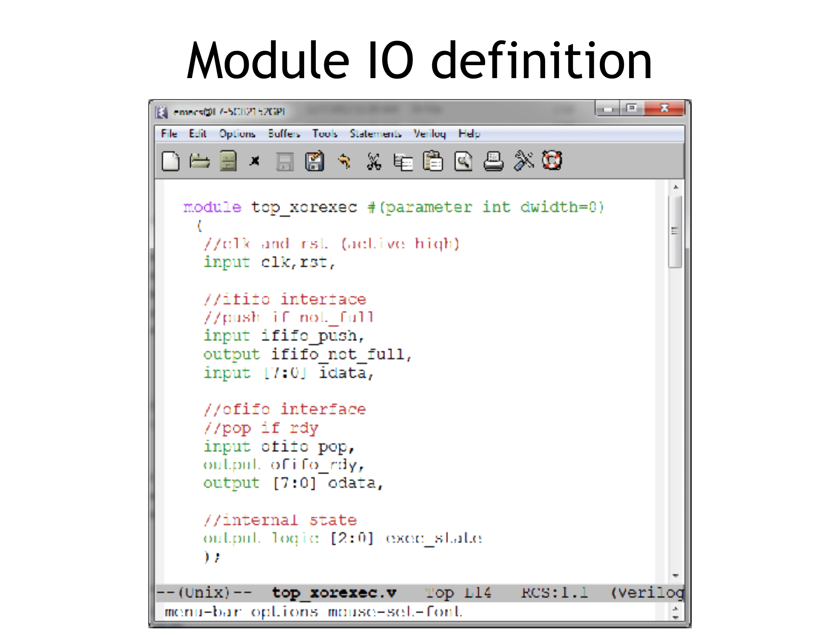Click the top_xorexec.v buffer name in the mode line
Viewport: 840px width, 630px height.
334,593
